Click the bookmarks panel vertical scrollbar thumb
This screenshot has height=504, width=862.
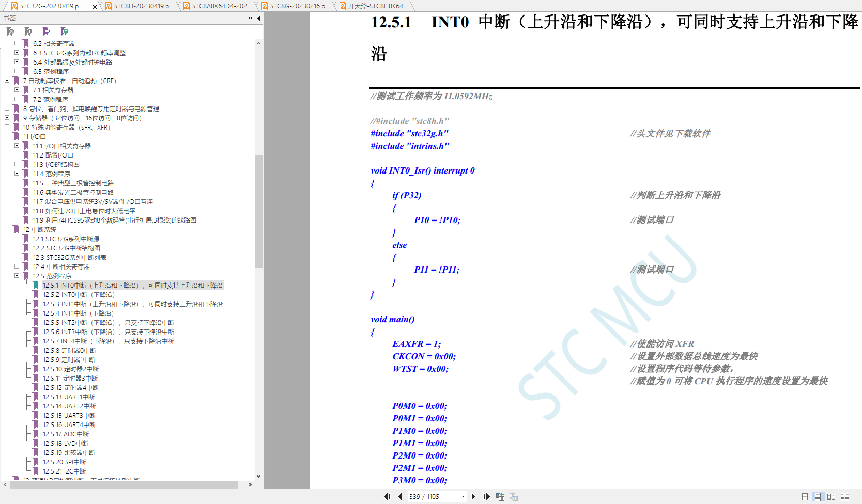258,211
